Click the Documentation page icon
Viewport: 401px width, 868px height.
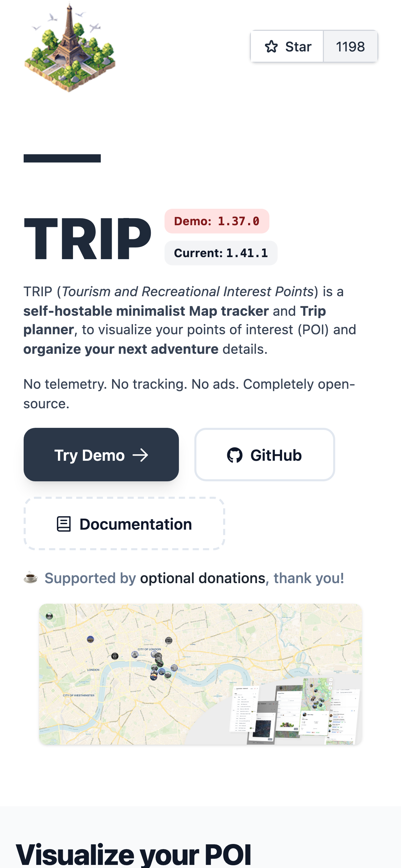(x=64, y=524)
